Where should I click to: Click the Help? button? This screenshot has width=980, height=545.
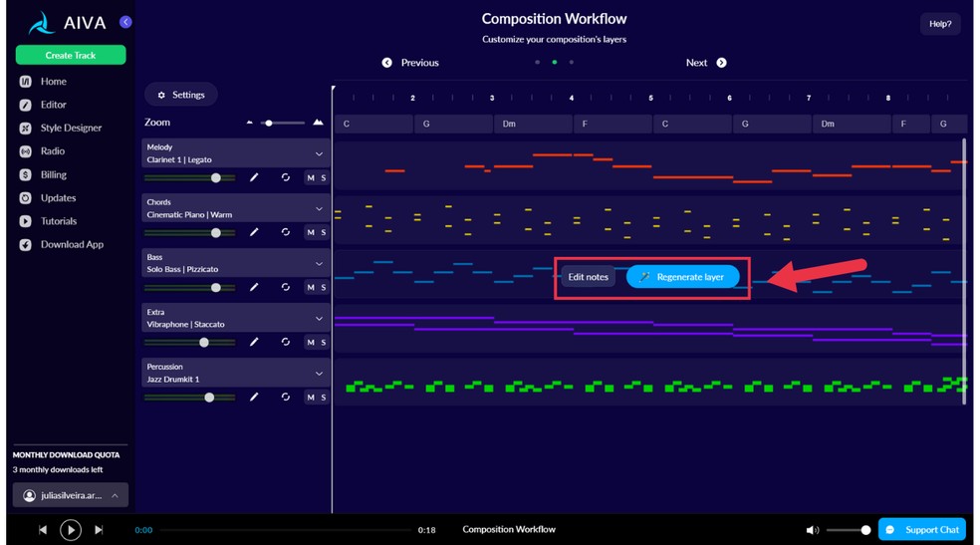(940, 24)
